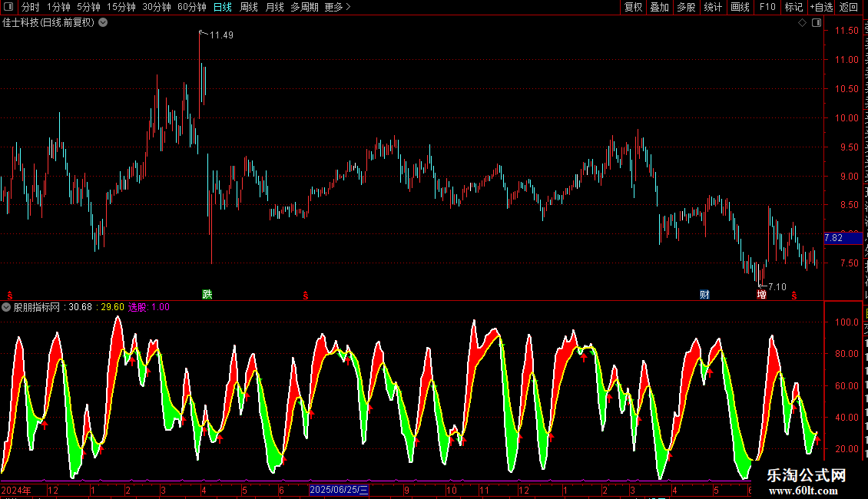This screenshot has width=868, height=499.
Task: Switch to 月线 monthly chart
Action: [x=274, y=7]
